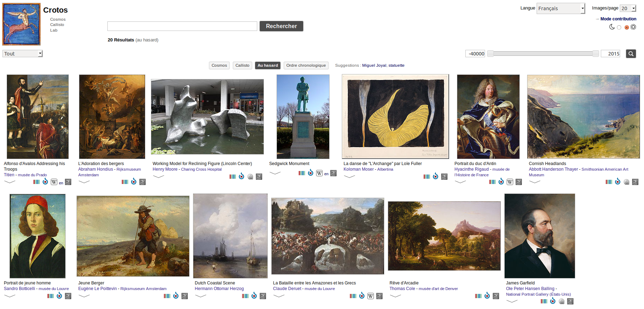Viewport: 644px width, 309px height.
Task: Open Commons icon under Portrait de jeune homme
Action: [x=59, y=296]
